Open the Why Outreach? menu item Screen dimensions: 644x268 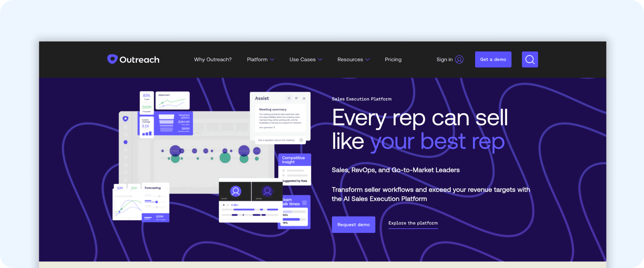point(213,59)
